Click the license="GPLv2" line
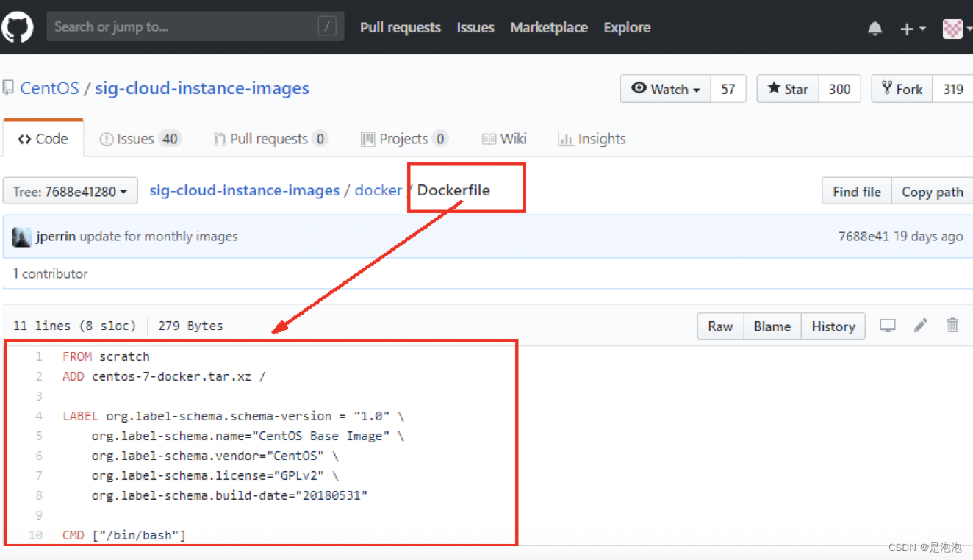The image size is (973, 560). (x=215, y=475)
